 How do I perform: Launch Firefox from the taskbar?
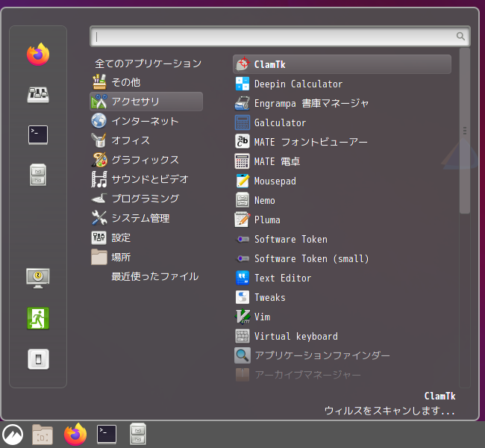75,434
